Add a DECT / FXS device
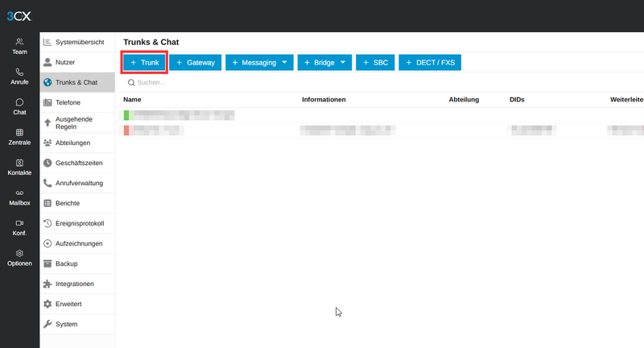Screen dimensions: 644x348 click(x=430, y=63)
